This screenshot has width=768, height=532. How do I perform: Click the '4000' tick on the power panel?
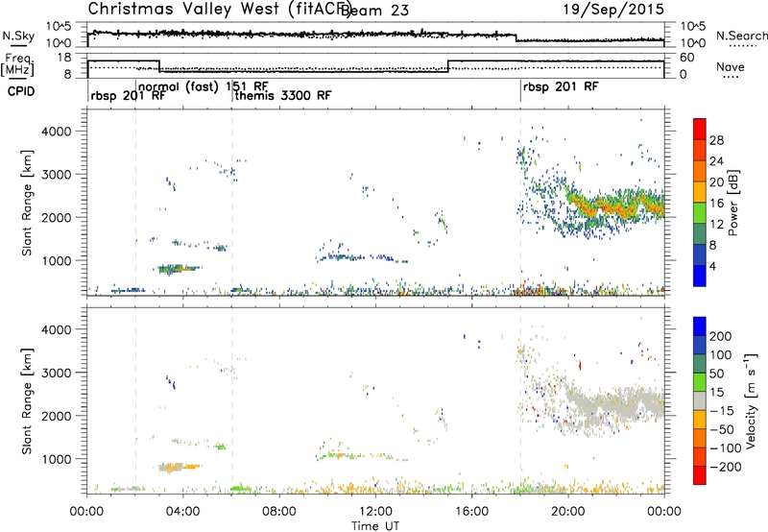[57, 132]
